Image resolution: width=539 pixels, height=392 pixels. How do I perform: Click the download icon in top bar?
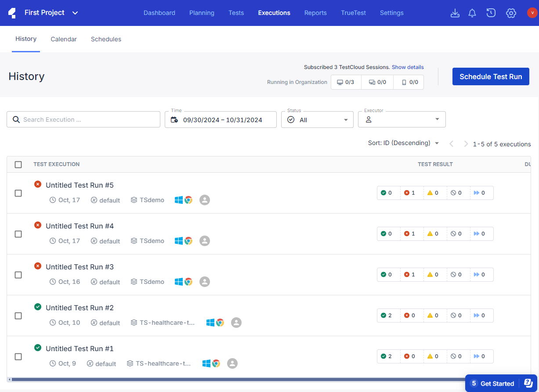pos(455,13)
